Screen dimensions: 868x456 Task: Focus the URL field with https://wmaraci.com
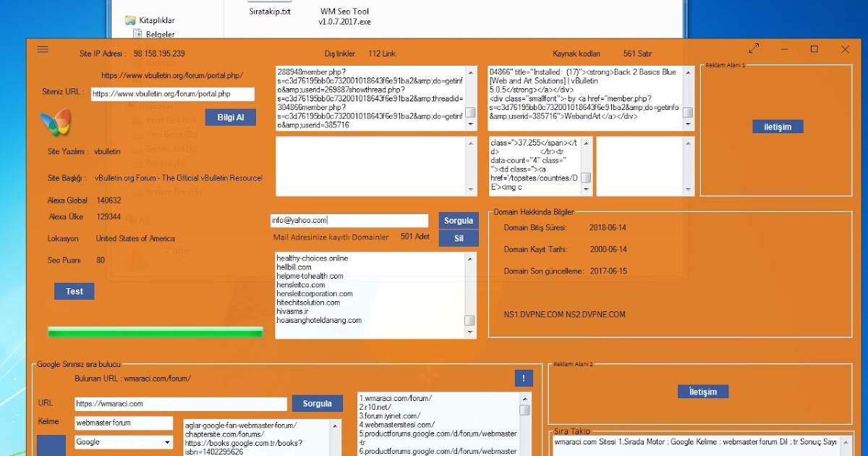point(181,404)
